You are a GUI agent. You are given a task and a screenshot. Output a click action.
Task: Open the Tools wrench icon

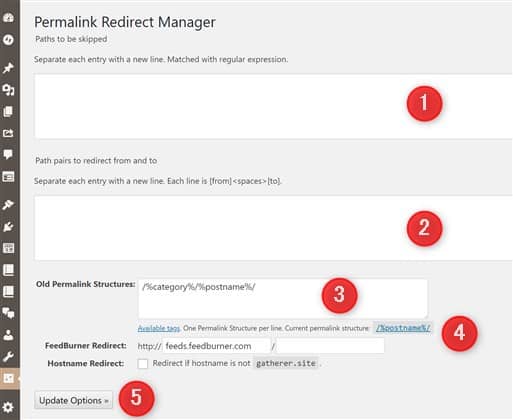pos(8,356)
